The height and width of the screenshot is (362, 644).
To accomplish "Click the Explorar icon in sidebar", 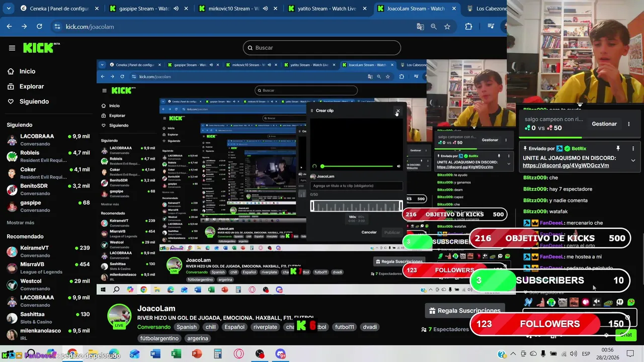I will coord(11,86).
